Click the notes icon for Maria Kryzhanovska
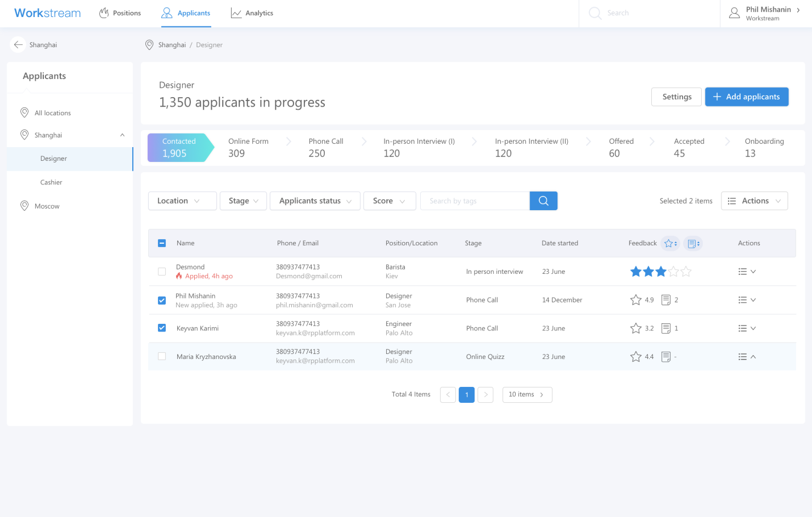812x517 pixels. point(666,357)
